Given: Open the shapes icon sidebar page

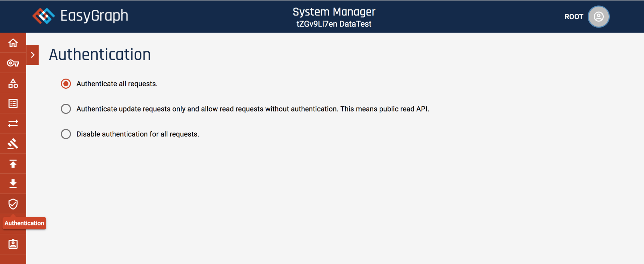Looking at the screenshot, I should tap(13, 83).
